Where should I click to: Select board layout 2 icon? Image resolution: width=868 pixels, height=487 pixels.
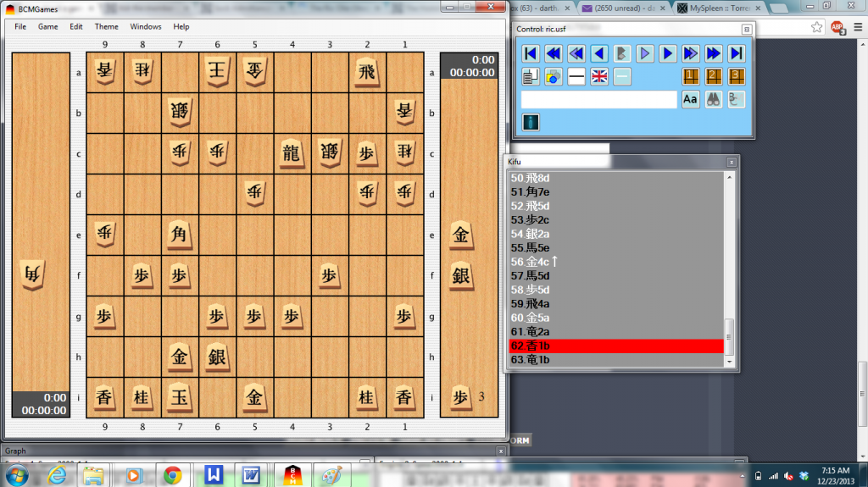(714, 76)
